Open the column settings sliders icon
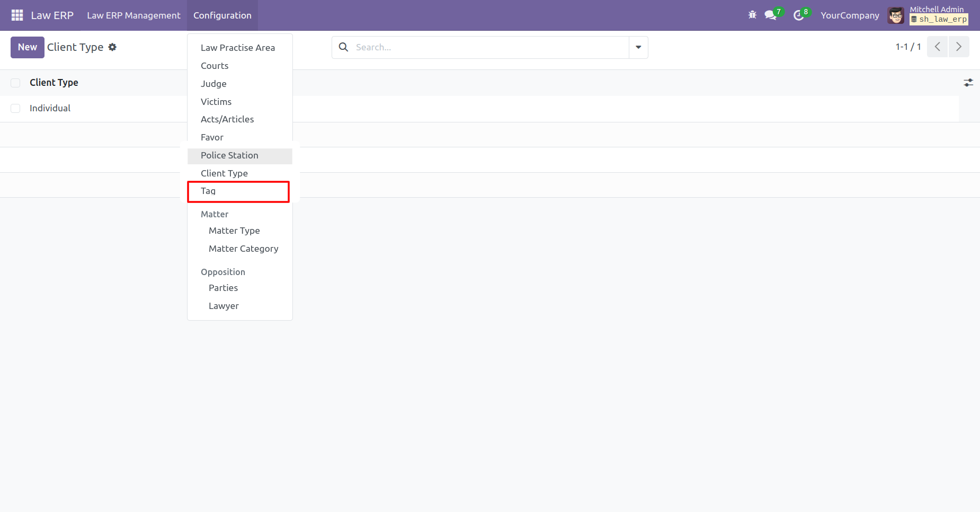The image size is (980, 512). (x=968, y=83)
